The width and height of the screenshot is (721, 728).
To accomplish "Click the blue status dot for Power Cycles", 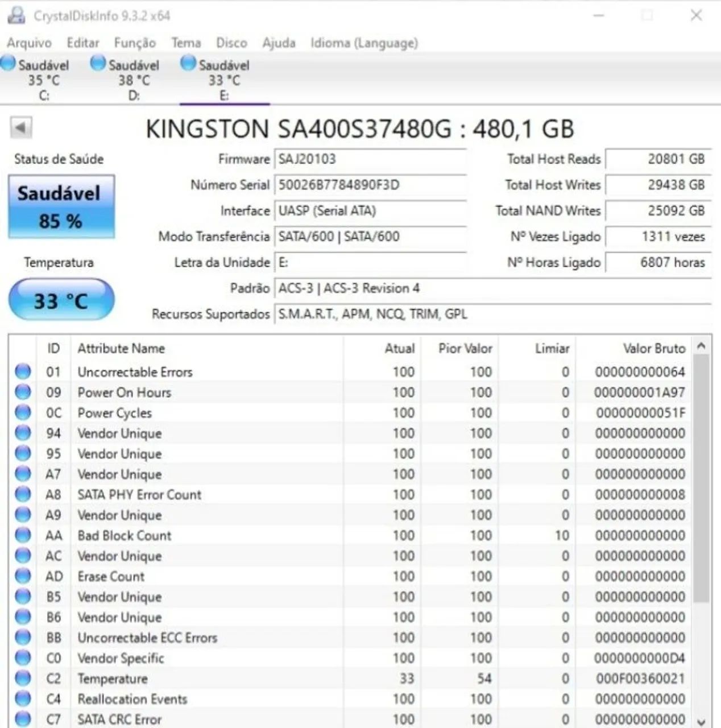I will pyautogui.click(x=23, y=412).
